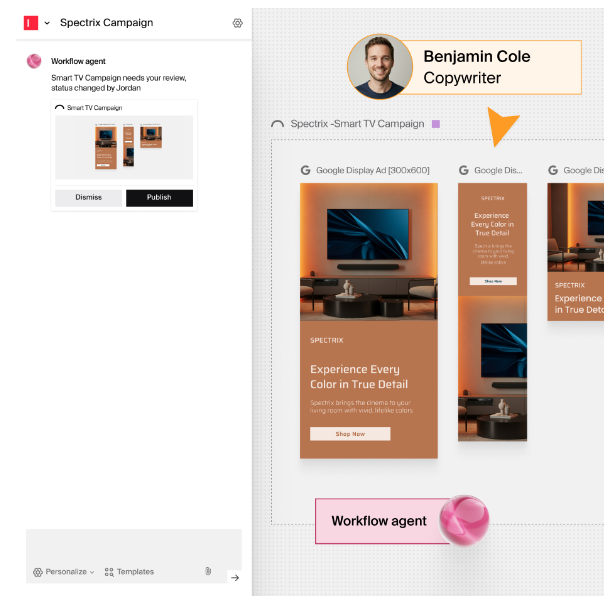The height and width of the screenshot is (606, 605).
Task: Publish the Smart TV Campaign
Action: (159, 197)
